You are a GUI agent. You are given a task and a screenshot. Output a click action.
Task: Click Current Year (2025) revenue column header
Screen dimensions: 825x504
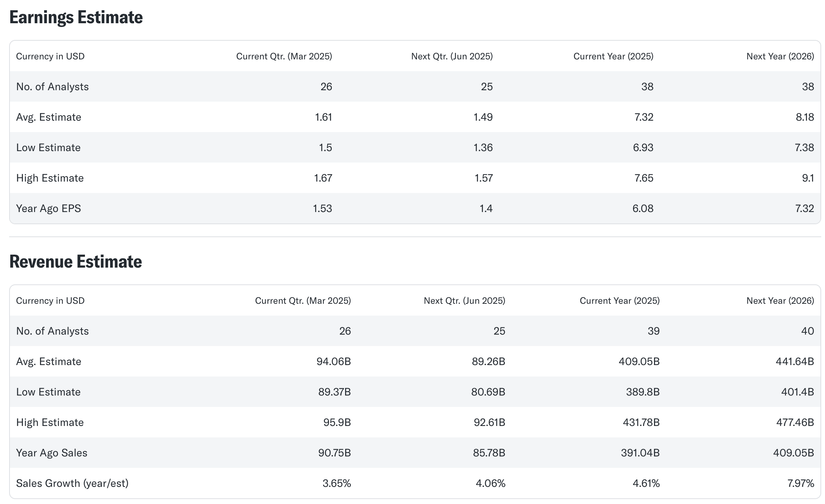click(619, 301)
